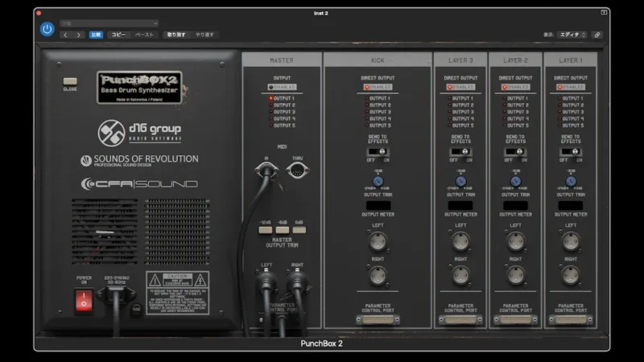Adjust the LAYER 1 output trim knob

(571, 181)
